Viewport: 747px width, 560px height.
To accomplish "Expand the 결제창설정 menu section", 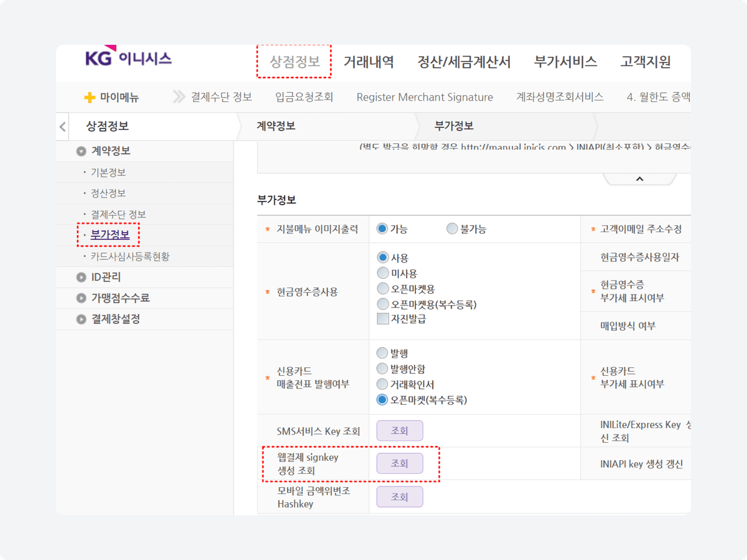I will [81, 319].
